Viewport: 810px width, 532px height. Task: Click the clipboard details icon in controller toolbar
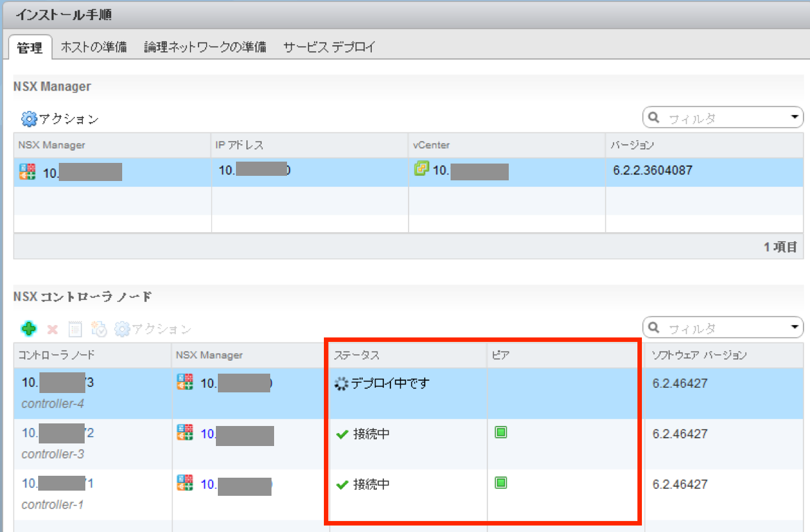74,328
